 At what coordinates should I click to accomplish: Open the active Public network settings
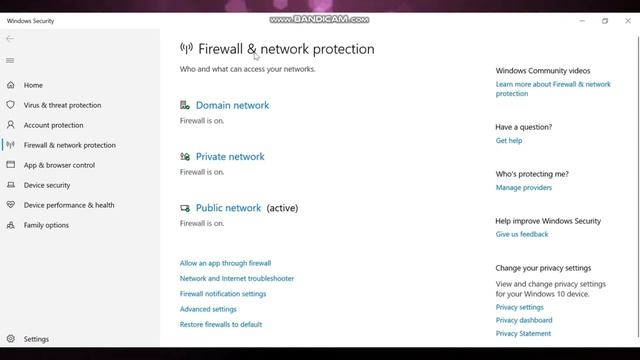(x=228, y=208)
